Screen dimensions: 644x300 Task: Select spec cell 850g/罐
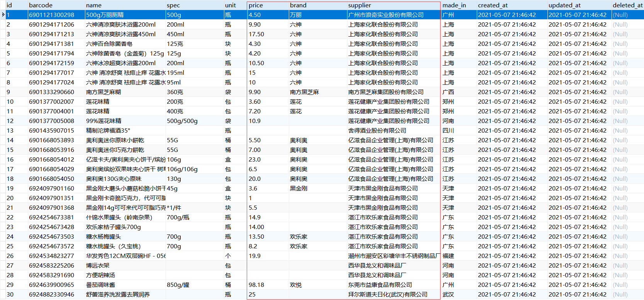pyautogui.click(x=195, y=285)
